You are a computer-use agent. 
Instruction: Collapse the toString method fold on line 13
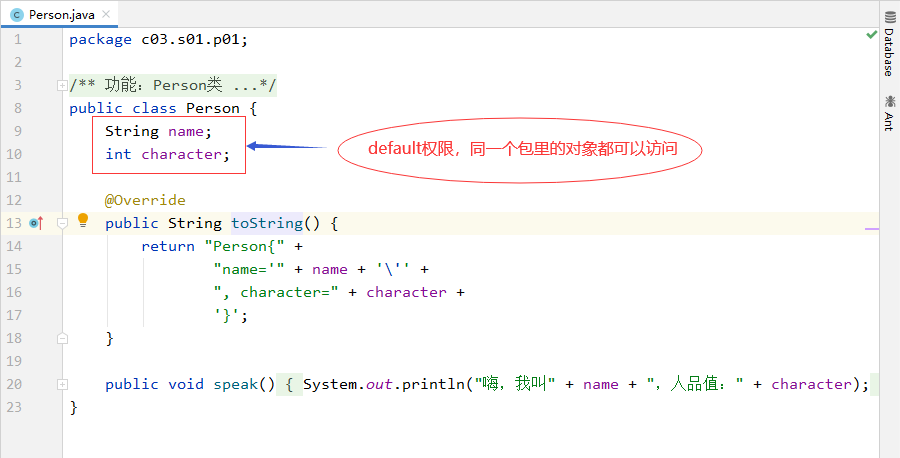pyautogui.click(x=62, y=223)
